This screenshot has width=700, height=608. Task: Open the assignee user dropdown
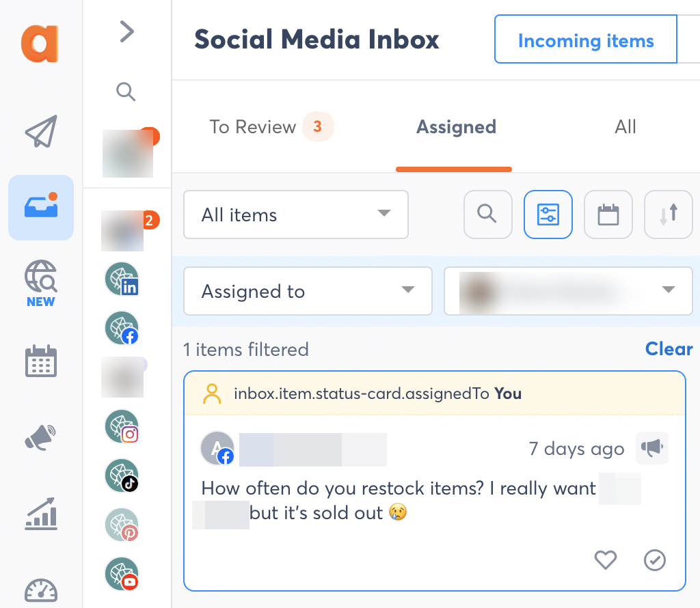[568, 291]
